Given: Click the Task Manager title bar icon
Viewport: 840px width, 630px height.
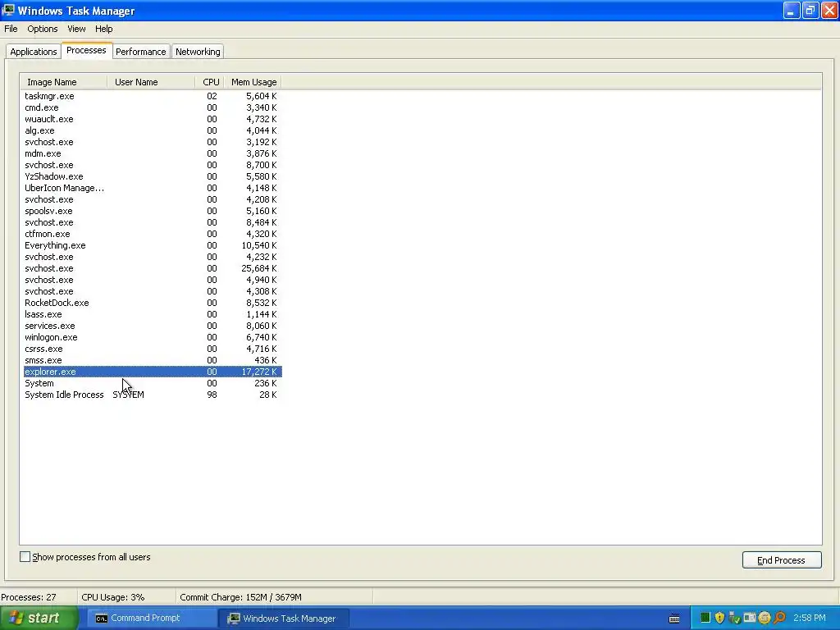Looking at the screenshot, I should [8, 10].
